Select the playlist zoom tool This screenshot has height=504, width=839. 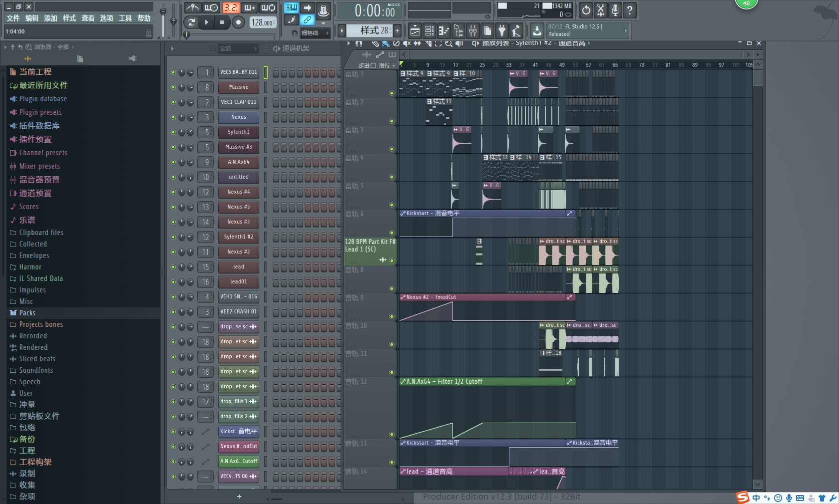[x=448, y=43]
